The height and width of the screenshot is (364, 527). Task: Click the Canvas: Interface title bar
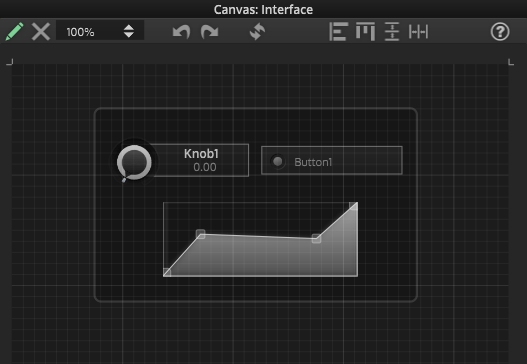pyautogui.click(x=264, y=9)
